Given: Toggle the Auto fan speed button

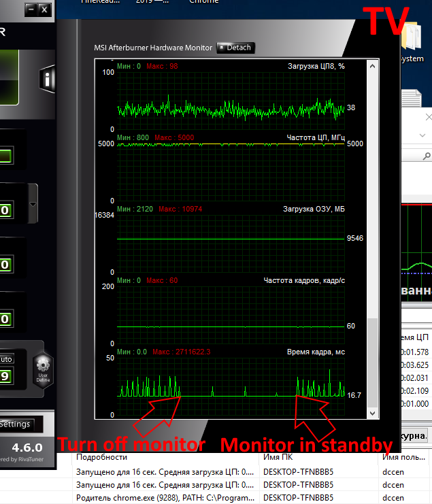Looking at the screenshot, I should point(6,358).
